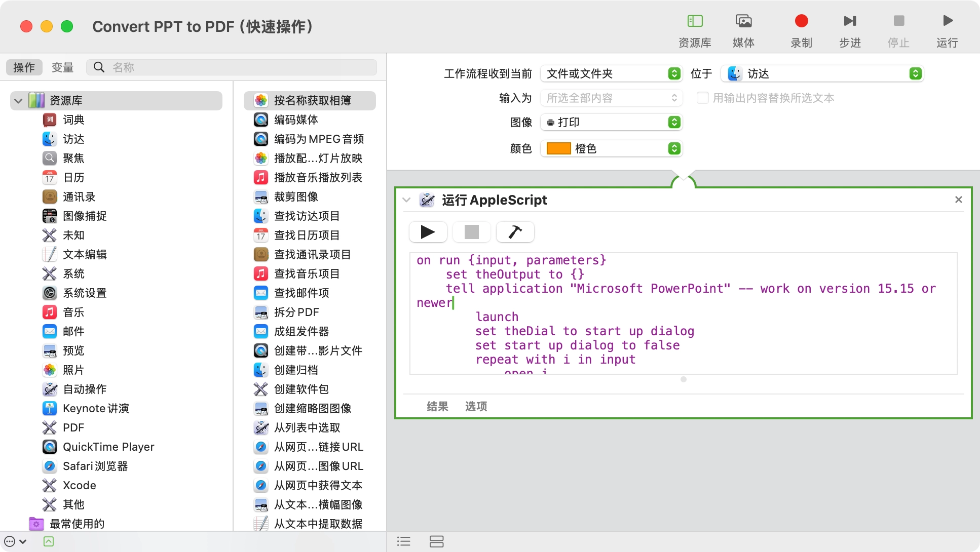Click into the AppleScript code editor
The image size is (980, 552).
click(x=683, y=313)
